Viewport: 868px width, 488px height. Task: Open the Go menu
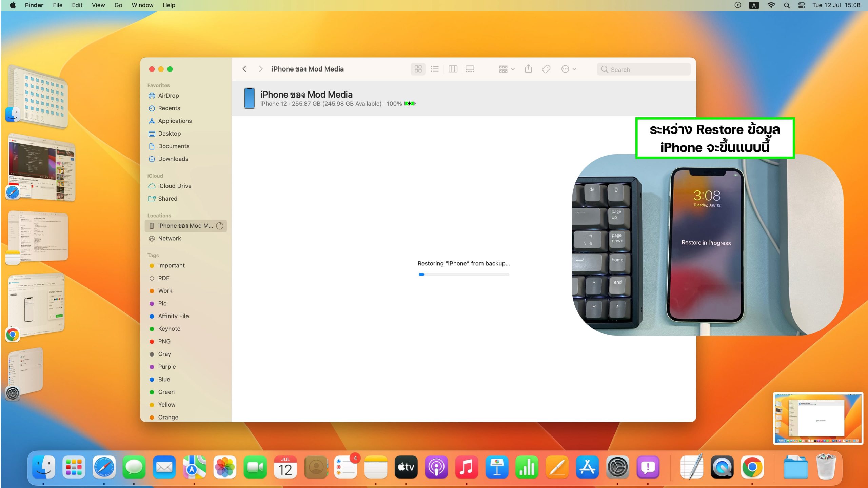(x=118, y=5)
